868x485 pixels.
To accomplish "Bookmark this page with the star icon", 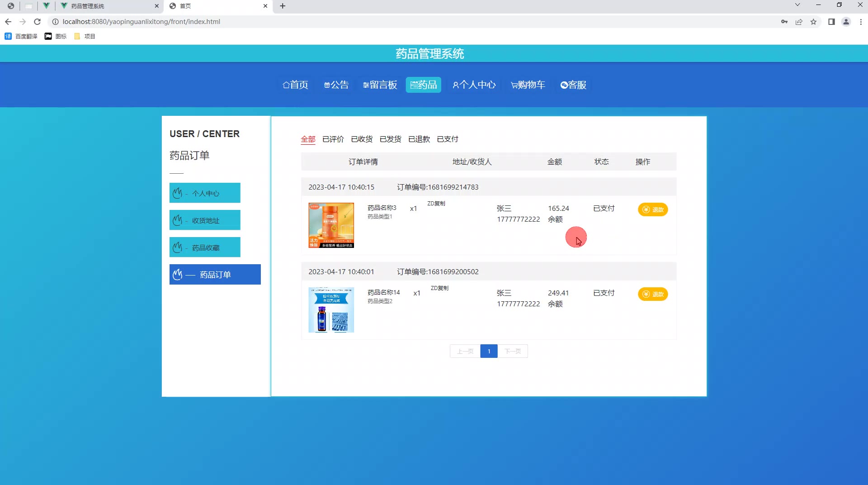I will pyautogui.click(x=813, y=22).
